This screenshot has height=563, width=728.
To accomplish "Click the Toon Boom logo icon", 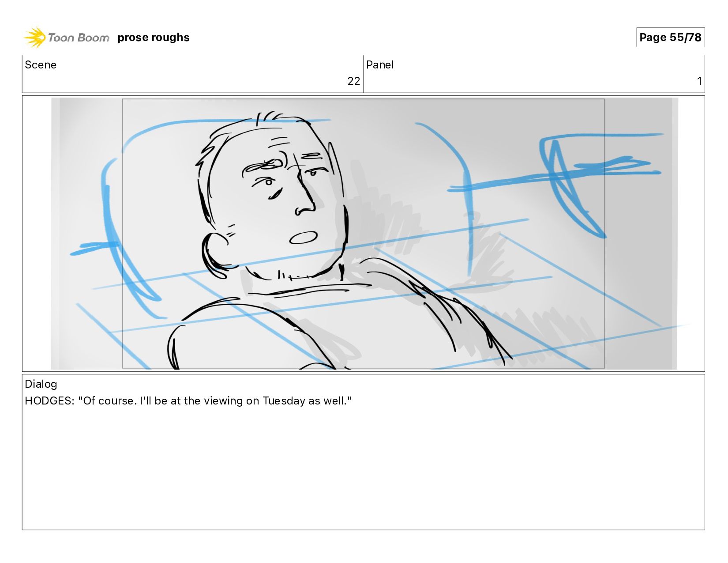I will 35,37.
